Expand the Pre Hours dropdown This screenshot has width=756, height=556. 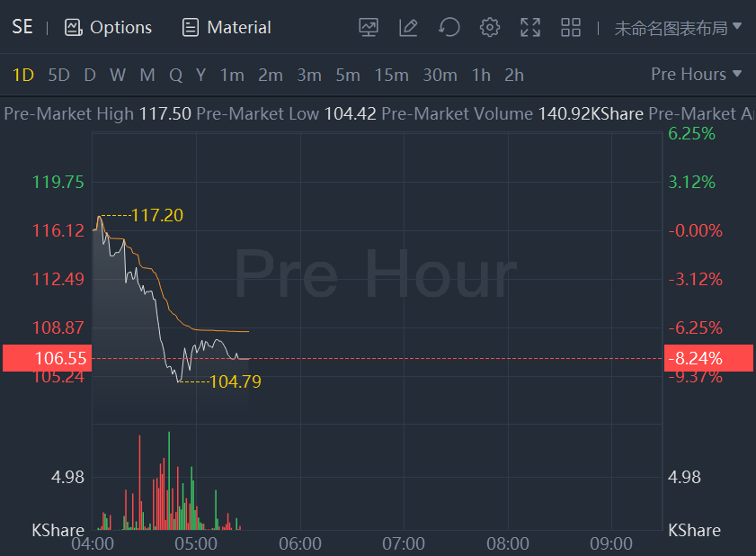697,74
